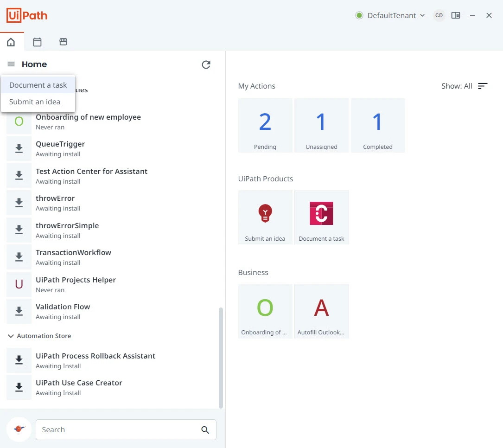Refresh the automations list

click(206, 64)
